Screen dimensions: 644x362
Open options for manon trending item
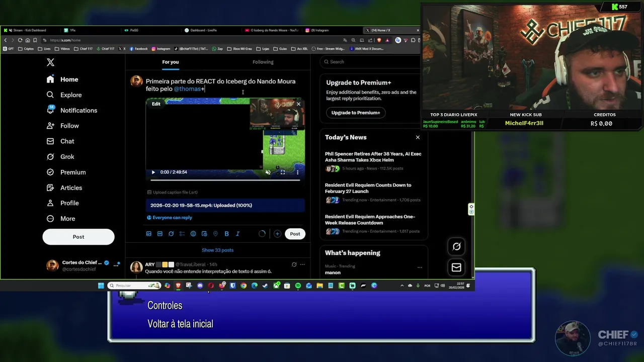click(x=420, y=267)
